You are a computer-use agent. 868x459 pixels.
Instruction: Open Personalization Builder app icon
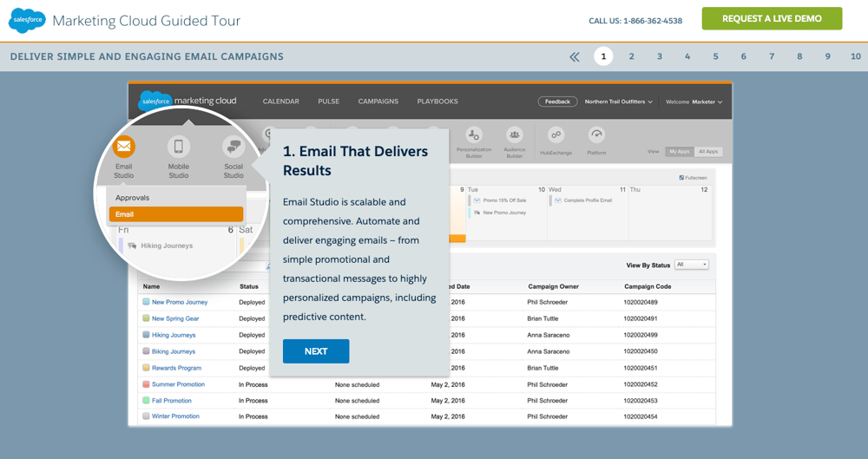tap(474, 134)
